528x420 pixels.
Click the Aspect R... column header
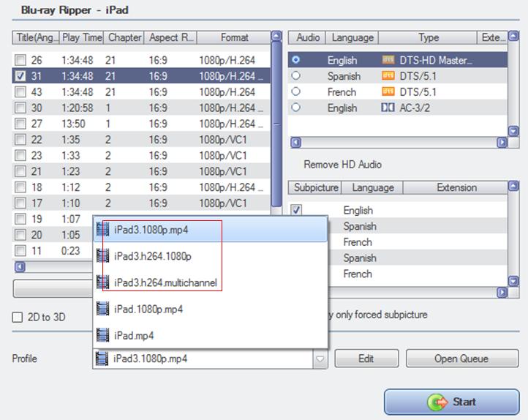pos(170,37)
